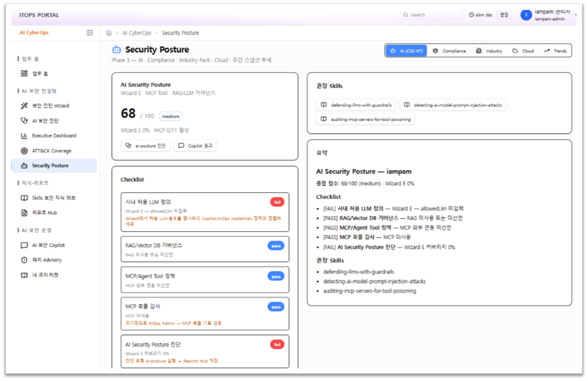The width and height of the screenshot is (588, 381).
Task: Click the AI 보안 진단 stethoscope icon
Action: pos(24,121)
